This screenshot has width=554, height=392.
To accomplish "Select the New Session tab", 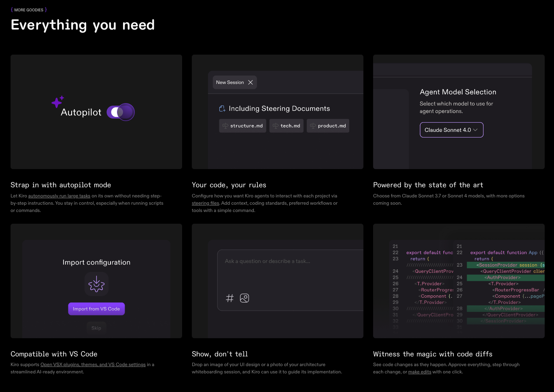I will (x=235, y=83).
